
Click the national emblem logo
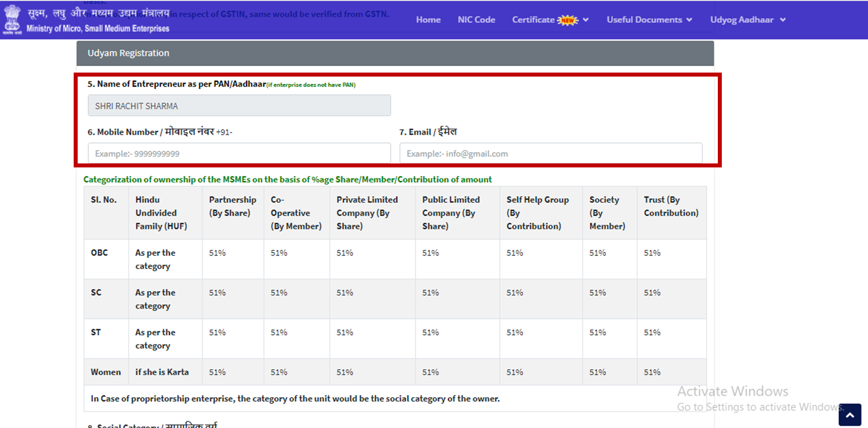11,20
